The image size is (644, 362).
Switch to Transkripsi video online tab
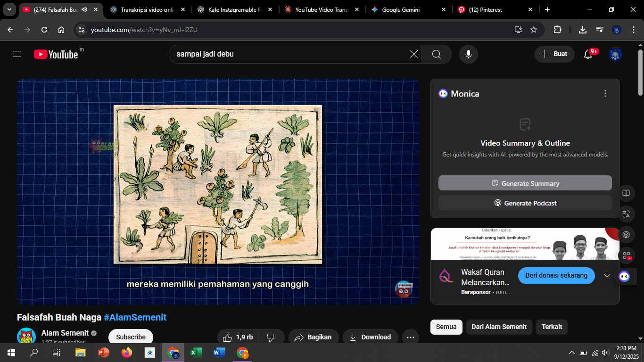[148, 9]
